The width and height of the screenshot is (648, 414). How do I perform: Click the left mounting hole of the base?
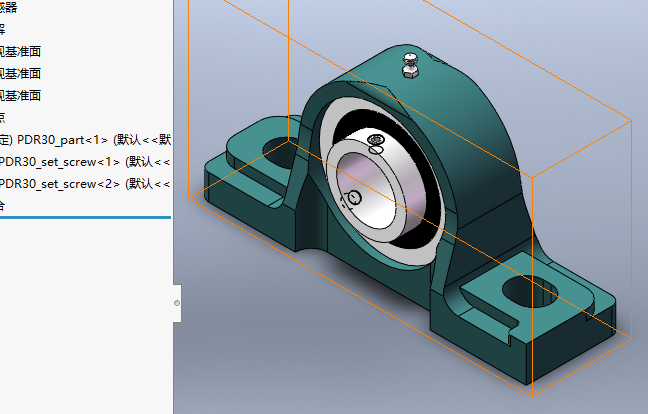coord(280,152)
